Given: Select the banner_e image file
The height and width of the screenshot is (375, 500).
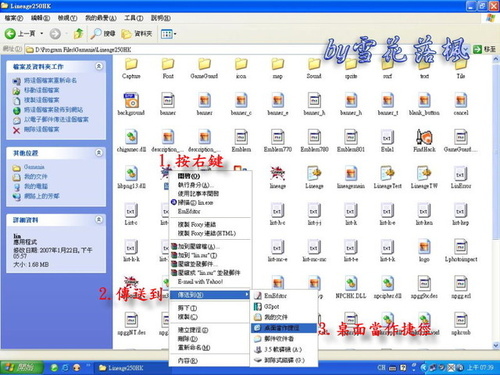Looking at the screenshot, I should pyautogui.click(x=278, y=104).
